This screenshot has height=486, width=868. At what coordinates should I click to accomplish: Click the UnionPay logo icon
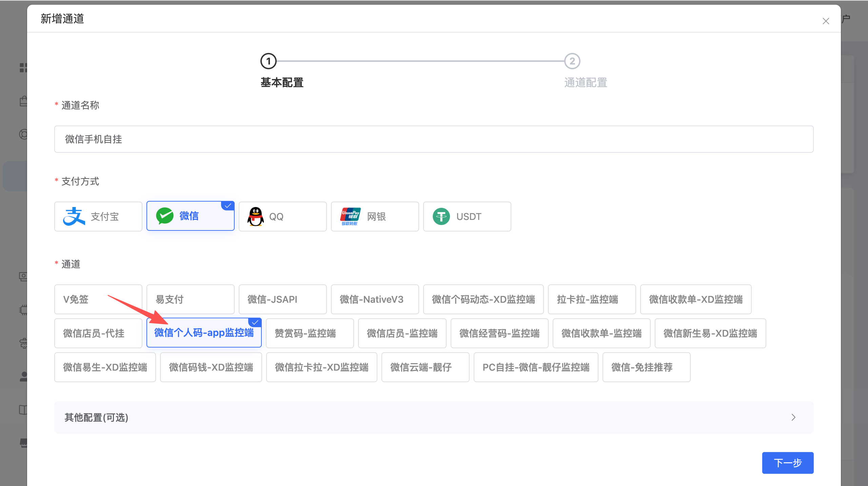(x=350, y=217)
